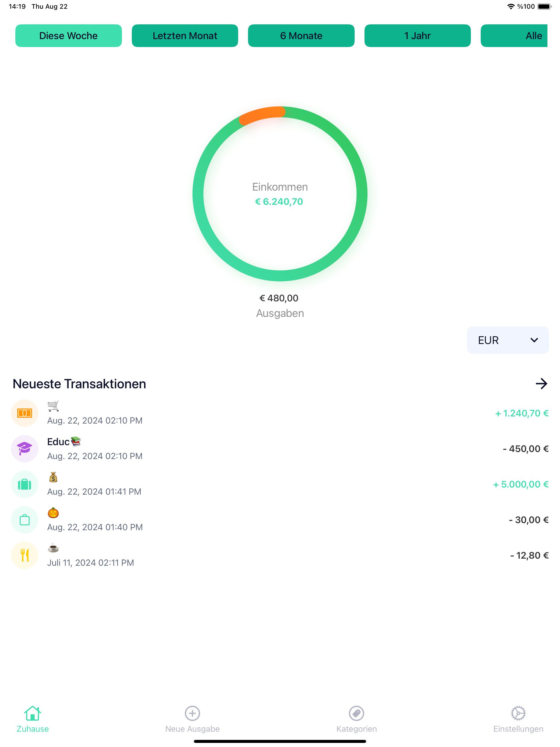This screenshot has width=560, height=747.
Task: Tap the yellow fork and knife icon
Action: tap(25, 555)
